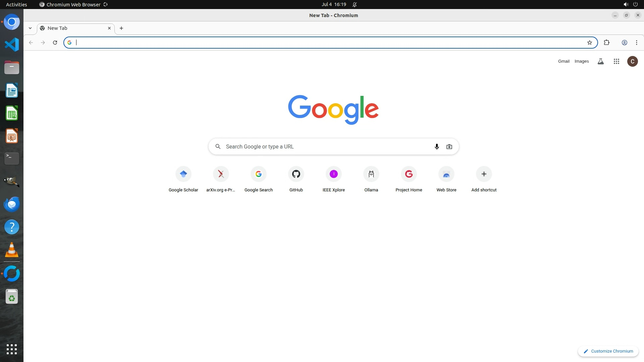The height and width of the screenshot is (362, 644).
Task: Open Search by image camera icon
Action: (x=449, y=146)
